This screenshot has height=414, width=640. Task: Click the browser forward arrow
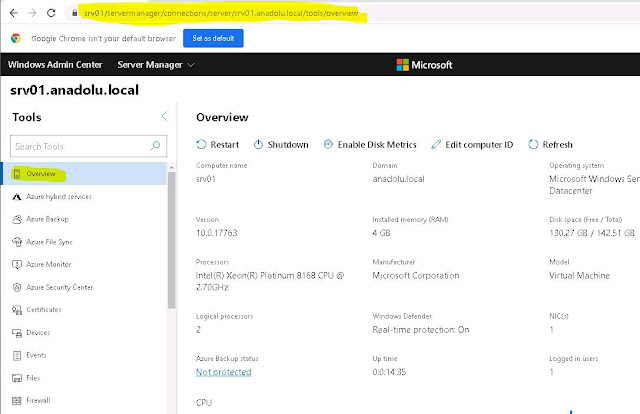tap(32, 13)
